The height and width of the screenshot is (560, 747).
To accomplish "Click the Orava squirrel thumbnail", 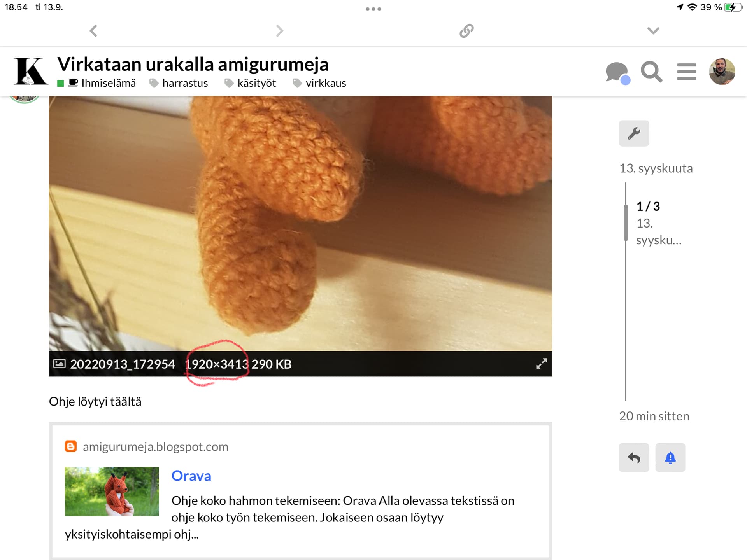I will coord(112,492).
